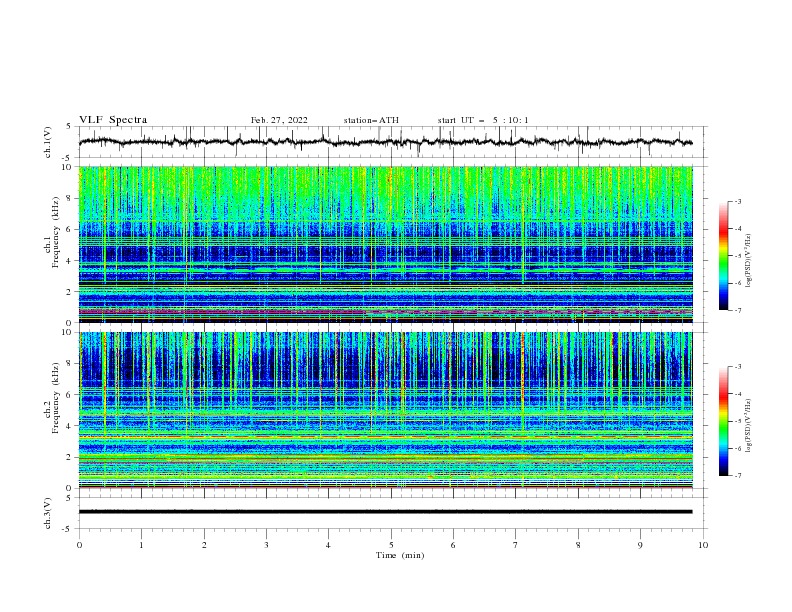This screenshot has height=612, width=792.
Task: Click the upper color bar for ch.1 spectrogram
Action: pyautogui.click(x=724, y=256)
